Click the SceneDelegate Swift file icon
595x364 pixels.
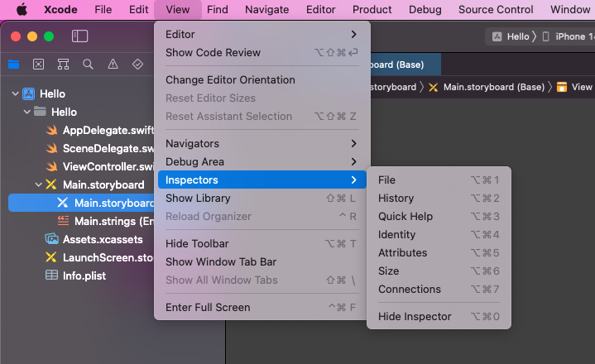point(51,148)
